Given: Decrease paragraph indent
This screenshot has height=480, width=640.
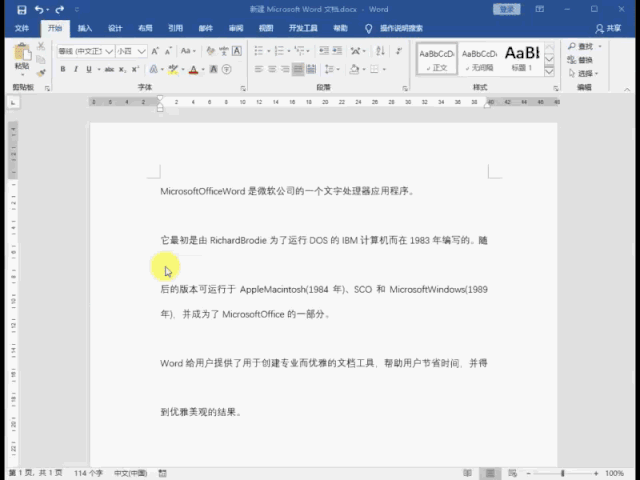Looking at the screenshot, I should pyautogui.click(x=324, y=51).
